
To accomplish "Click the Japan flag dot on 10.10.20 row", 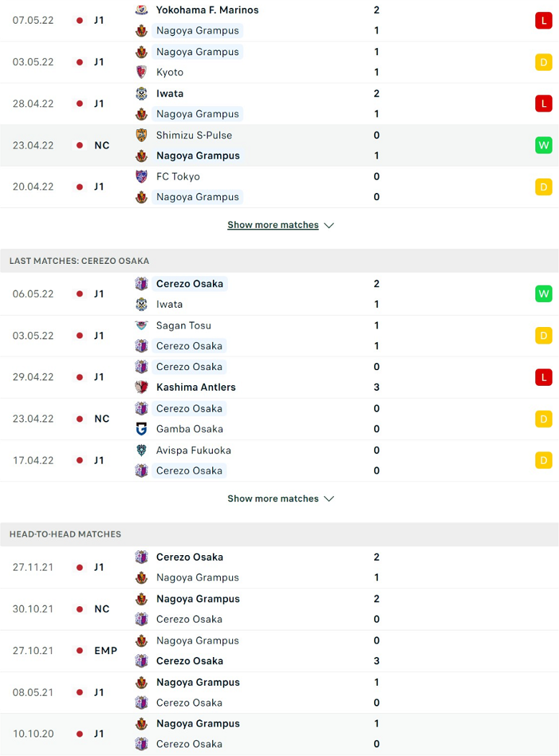I will [x=80, y=734].
